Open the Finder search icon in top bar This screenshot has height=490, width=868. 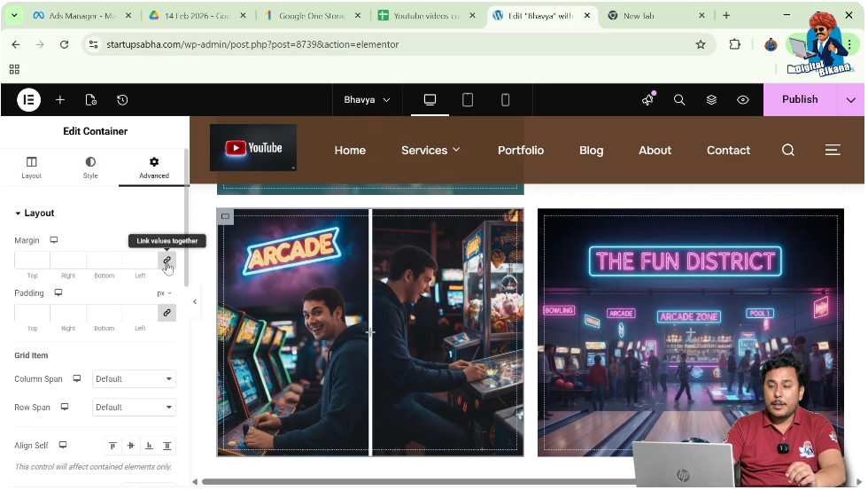coord(679,100)
